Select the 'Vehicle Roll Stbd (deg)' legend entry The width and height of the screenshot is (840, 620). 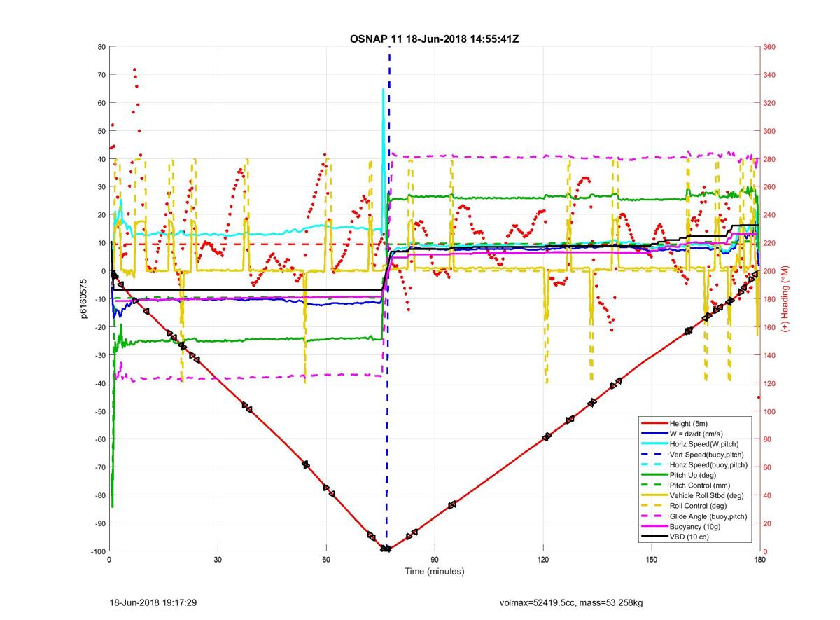pyautogui.click(x=695, y=496)
